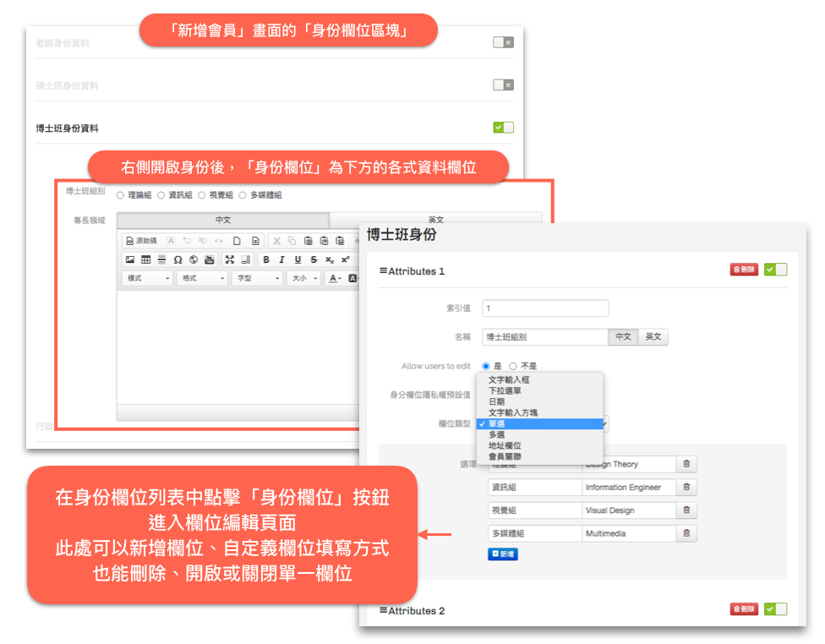
Task: Toggle the 博士班身份資料 switch
Action: [503, 128]
